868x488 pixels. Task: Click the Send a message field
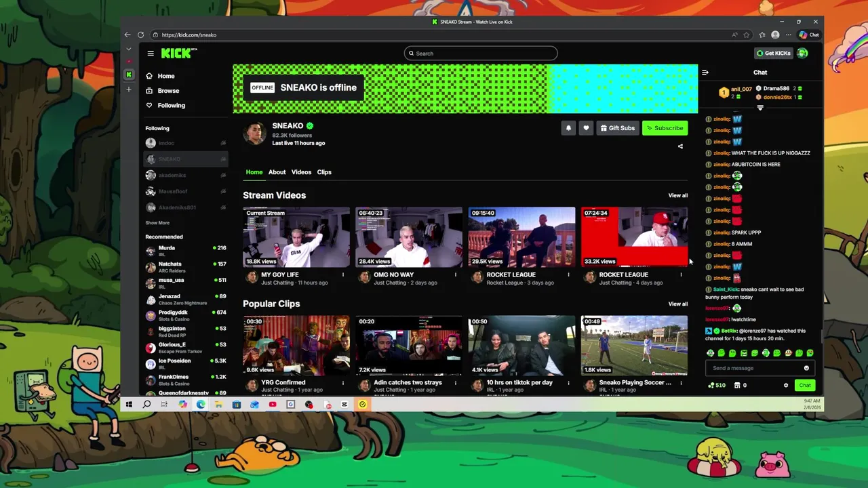click(754, 368)
